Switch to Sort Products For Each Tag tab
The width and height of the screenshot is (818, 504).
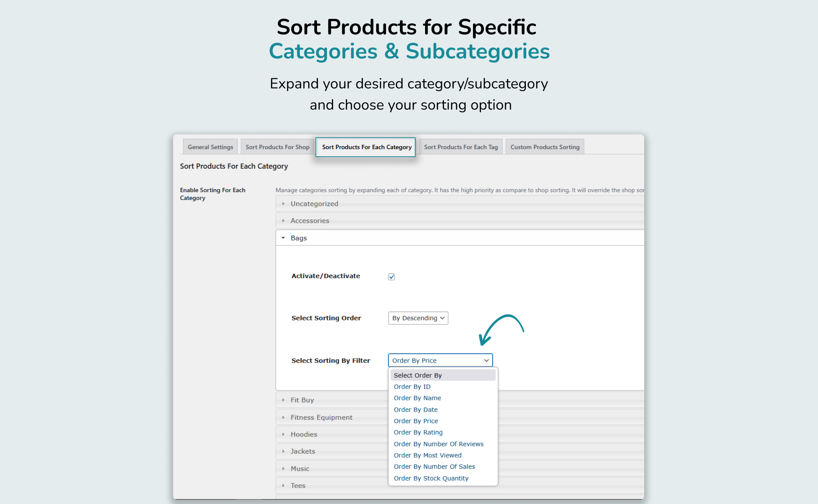click(x=460, y=146)
